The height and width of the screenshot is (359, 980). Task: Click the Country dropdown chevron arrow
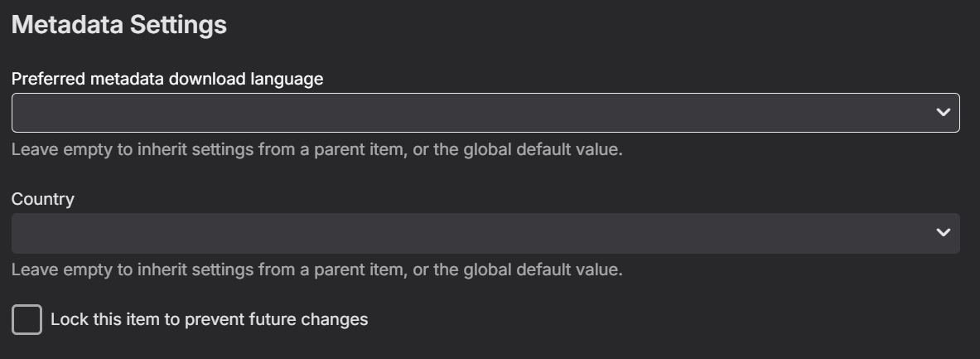(942, 233)
